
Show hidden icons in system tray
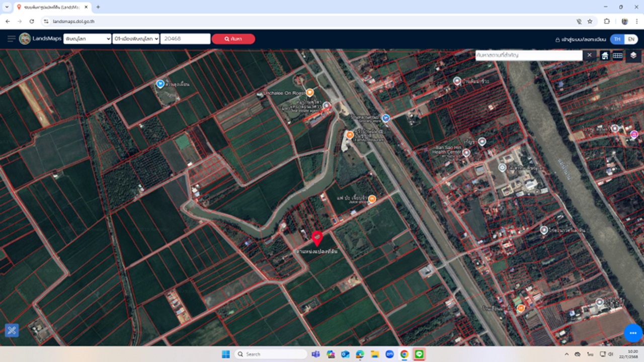click(567, 354)
